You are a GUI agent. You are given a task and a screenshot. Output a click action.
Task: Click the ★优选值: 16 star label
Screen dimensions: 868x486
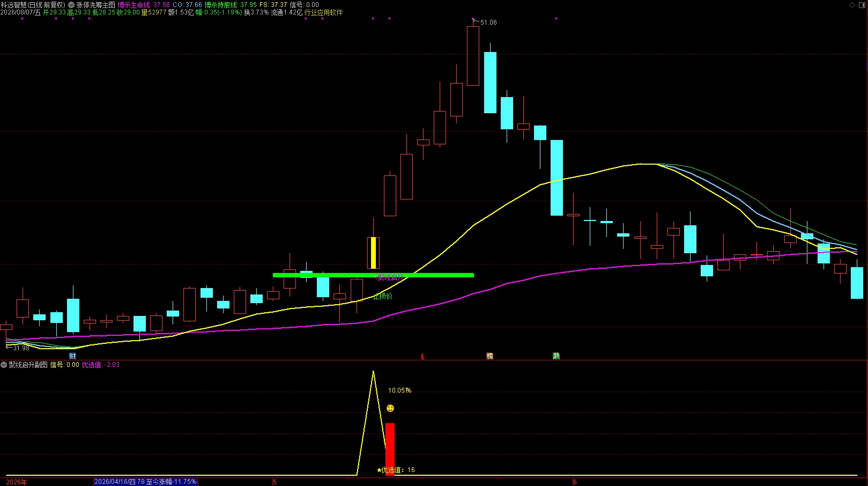pos(396,470)
